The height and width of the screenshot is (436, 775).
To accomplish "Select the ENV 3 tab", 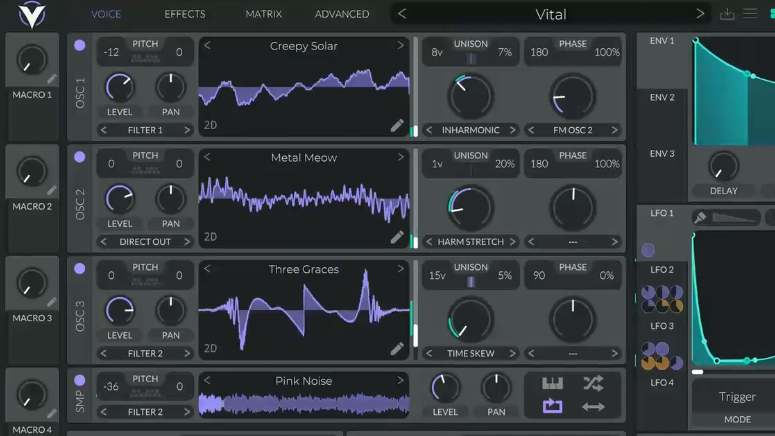I will click(662, 154).
